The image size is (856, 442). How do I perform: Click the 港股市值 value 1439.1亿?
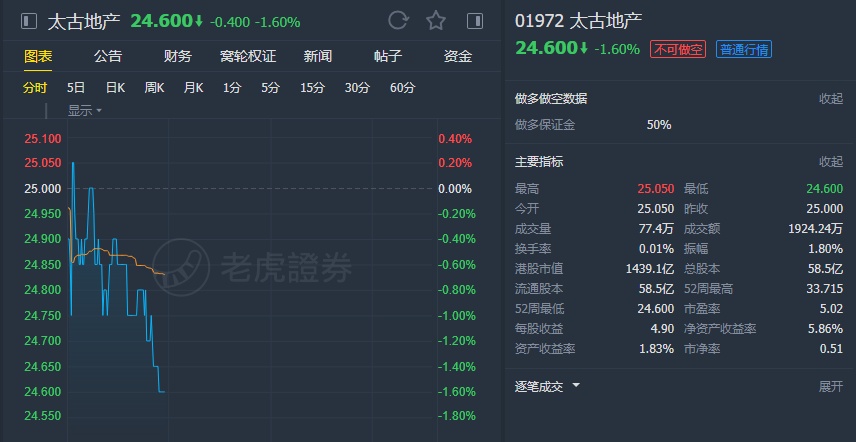coord(650,269)
